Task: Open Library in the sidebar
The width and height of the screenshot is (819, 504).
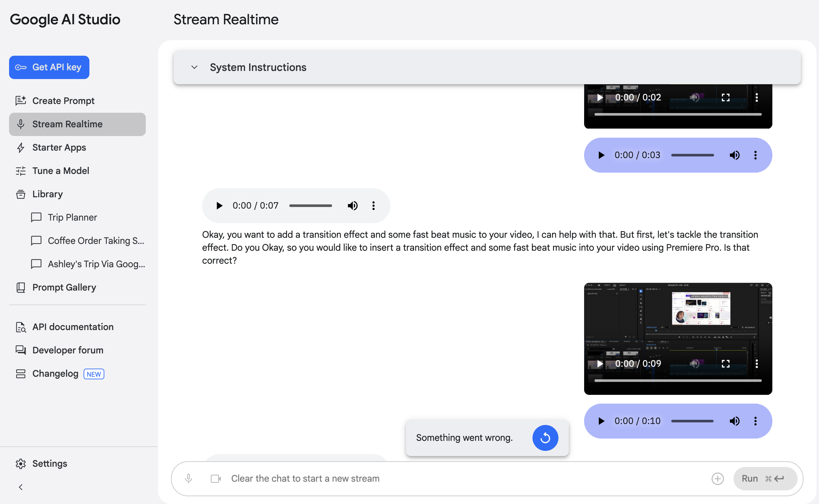Action: pos(77,194)
